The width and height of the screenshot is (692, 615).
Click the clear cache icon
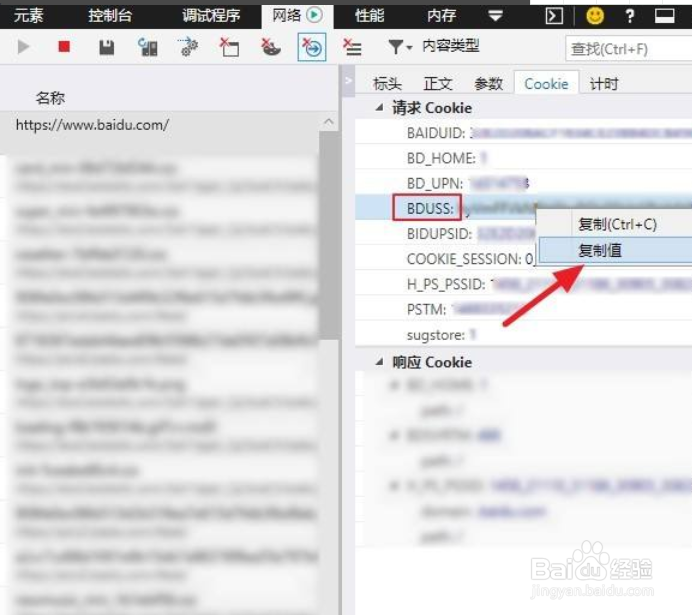click(x=229, y=47)
